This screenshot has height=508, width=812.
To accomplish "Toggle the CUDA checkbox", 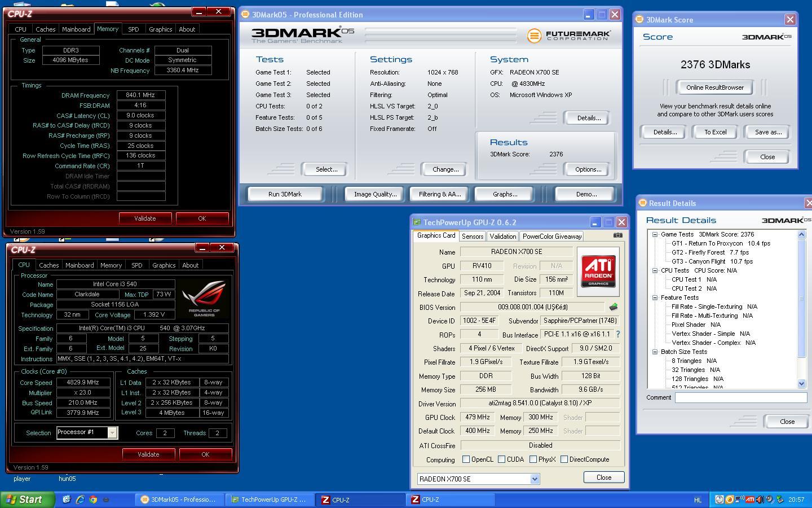I will click(501, 459).
